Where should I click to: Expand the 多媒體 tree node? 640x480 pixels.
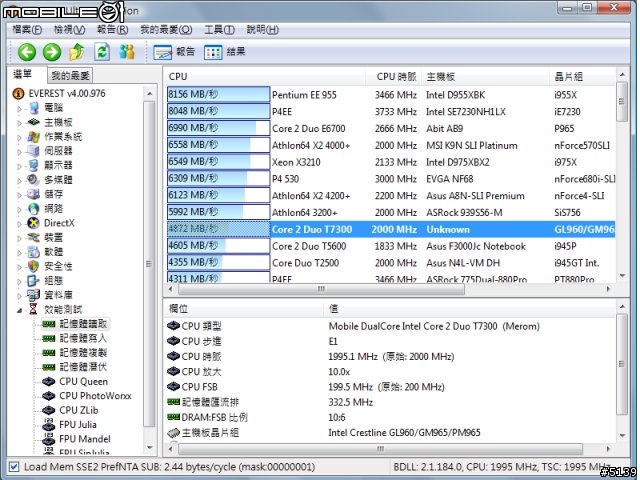pos(19,180)
